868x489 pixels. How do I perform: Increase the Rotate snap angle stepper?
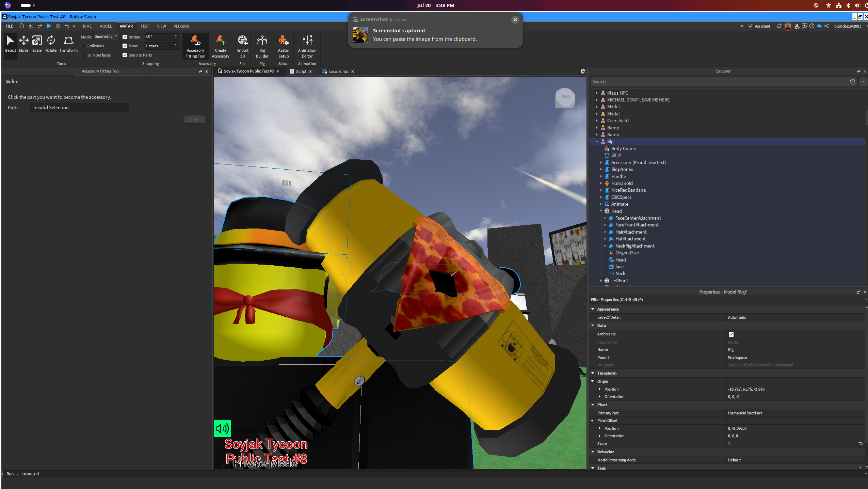(176, 35)
